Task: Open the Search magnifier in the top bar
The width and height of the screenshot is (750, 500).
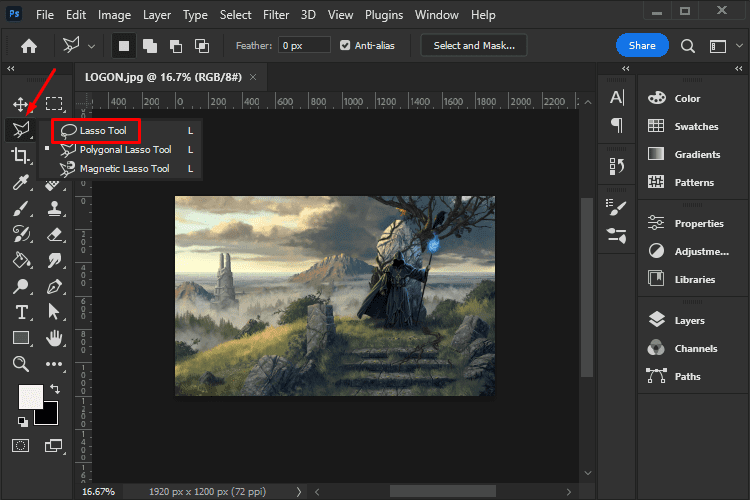Action: click(687, 46)
